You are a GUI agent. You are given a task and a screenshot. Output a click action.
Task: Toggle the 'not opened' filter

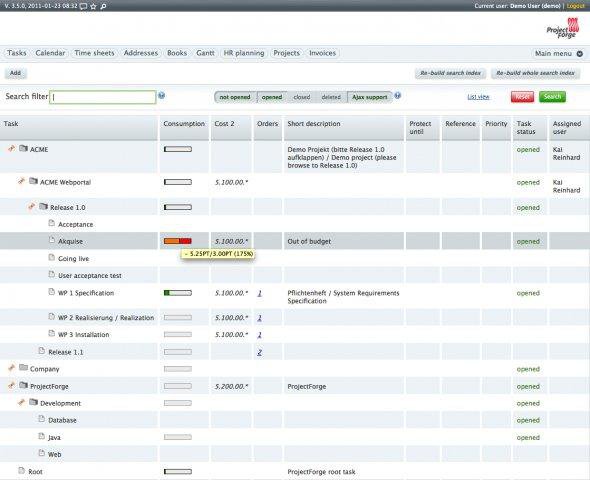pyautogui.click(x=235, y=97)
